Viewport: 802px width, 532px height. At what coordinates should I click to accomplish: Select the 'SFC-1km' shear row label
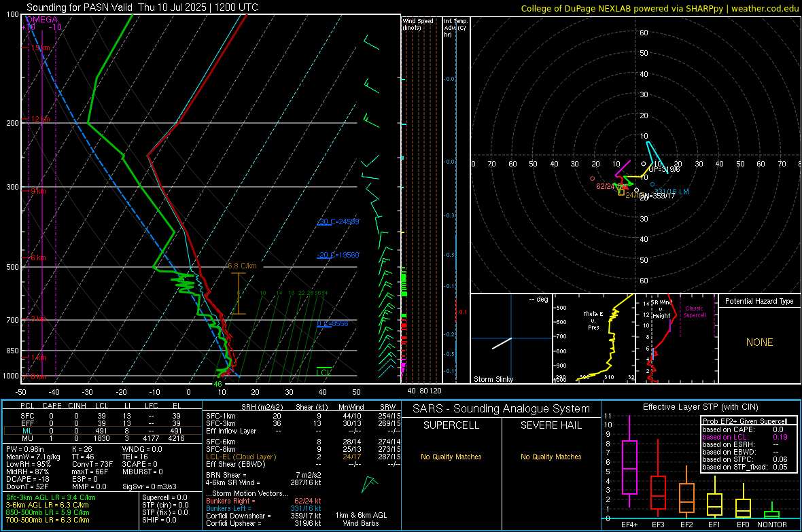221,416
